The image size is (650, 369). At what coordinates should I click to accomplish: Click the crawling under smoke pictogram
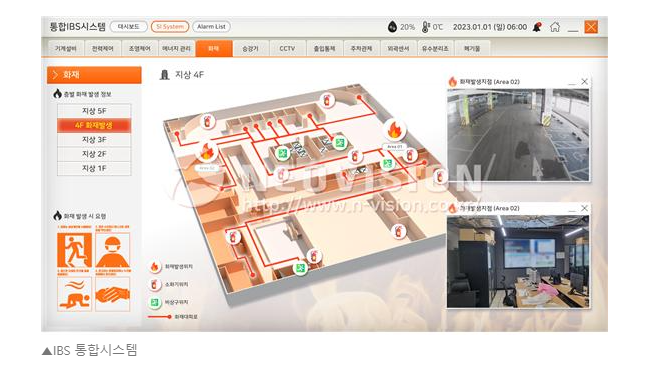[74, 294]
